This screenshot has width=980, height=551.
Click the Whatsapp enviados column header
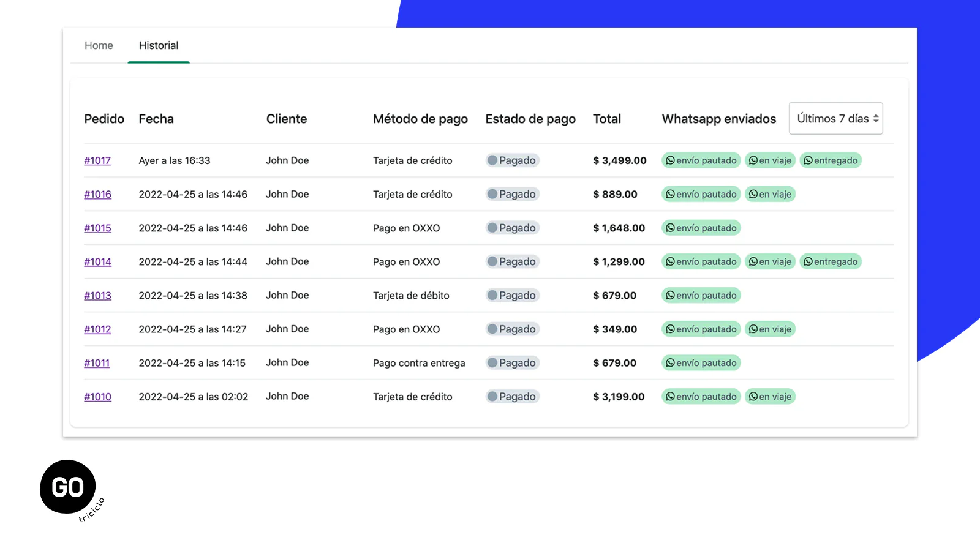point(719,119)
